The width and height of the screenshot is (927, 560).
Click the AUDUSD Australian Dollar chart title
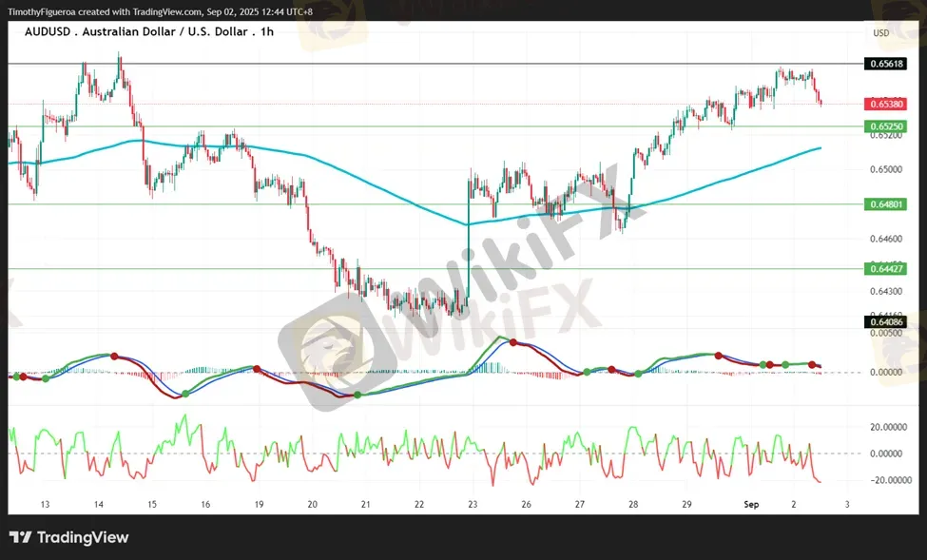tap(149, 31)
